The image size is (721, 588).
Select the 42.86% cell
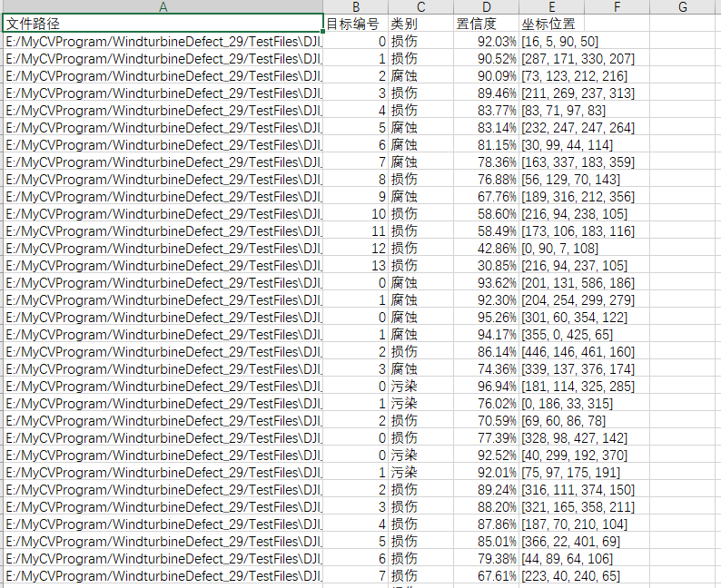(x=487, y=248)
